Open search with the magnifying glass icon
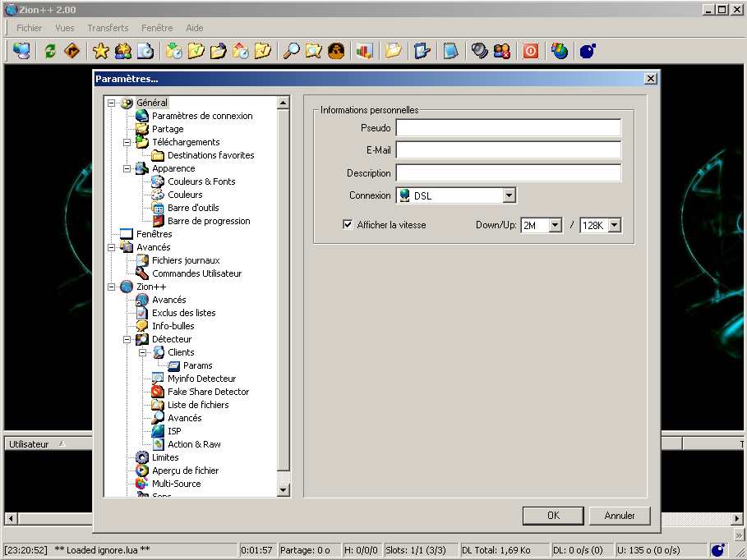Viewport: 747px width, 560px height. (x=292, y=51)
